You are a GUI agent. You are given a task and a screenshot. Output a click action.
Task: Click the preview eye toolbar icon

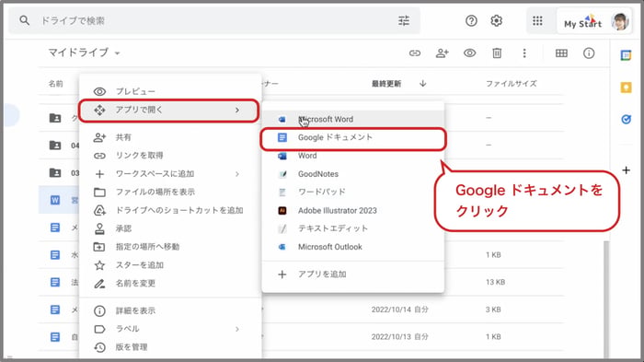(x=469, y=53)
